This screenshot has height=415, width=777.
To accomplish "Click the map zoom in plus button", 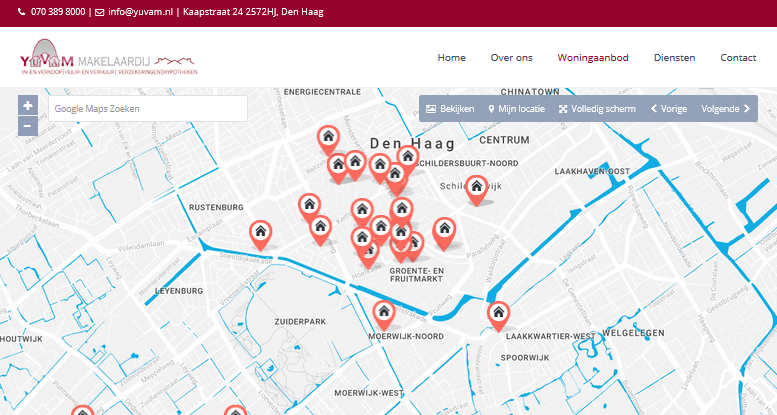I will (28, 105).
